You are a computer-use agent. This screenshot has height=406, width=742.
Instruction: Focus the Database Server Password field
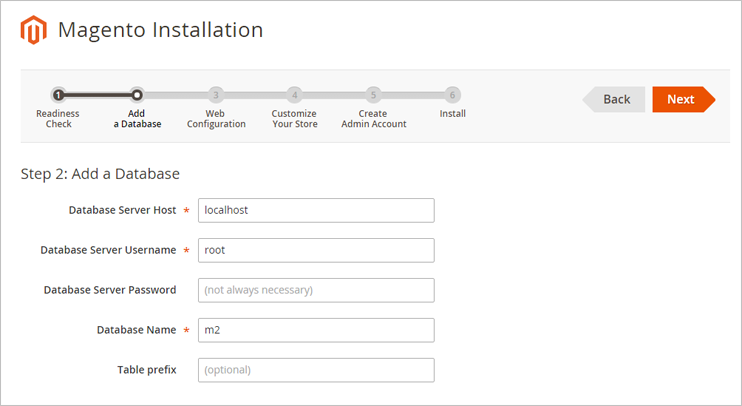316,290
